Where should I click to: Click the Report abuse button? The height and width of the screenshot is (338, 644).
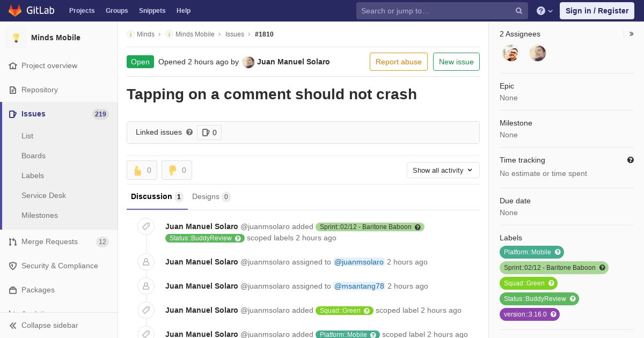click(x=399, y=62)
